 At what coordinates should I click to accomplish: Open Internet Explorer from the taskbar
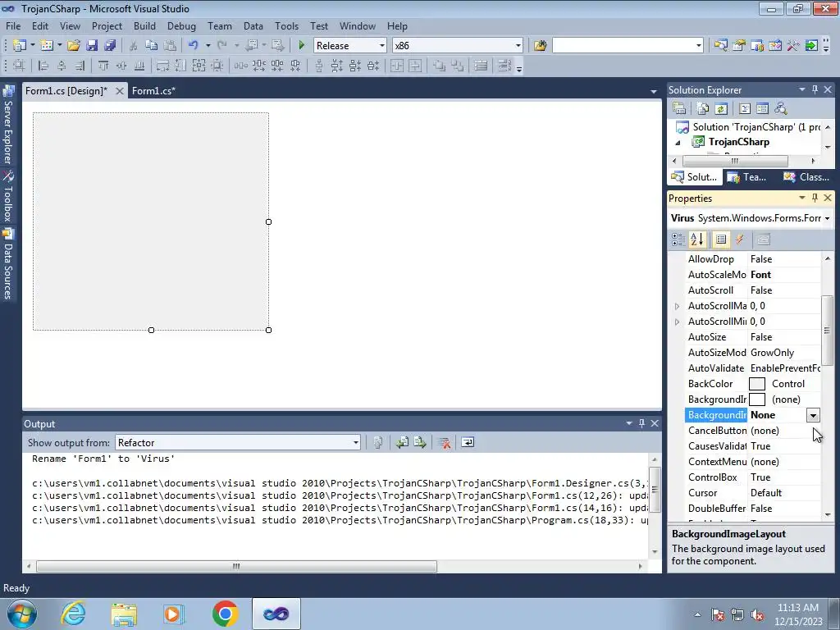(x=73, y=614)
